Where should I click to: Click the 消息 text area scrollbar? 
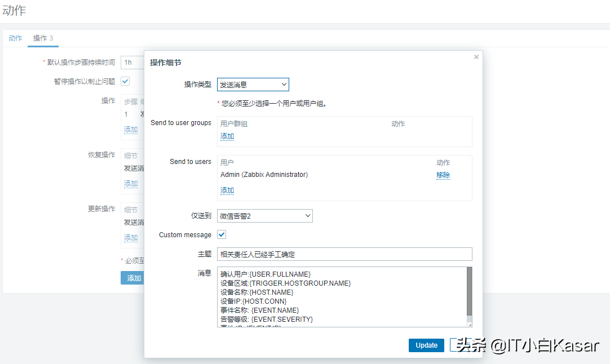coord(469,292)
